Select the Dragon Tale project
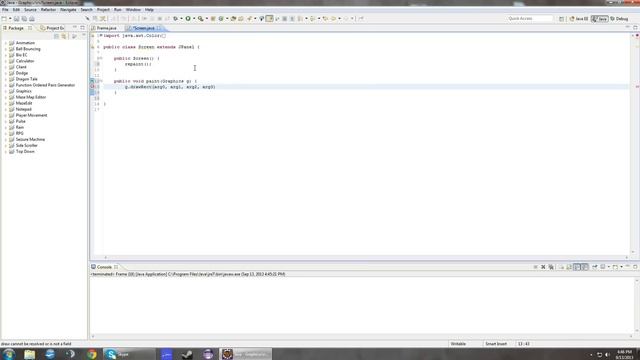Viewport: 640px width, 360px height. (x=27, y=79)
